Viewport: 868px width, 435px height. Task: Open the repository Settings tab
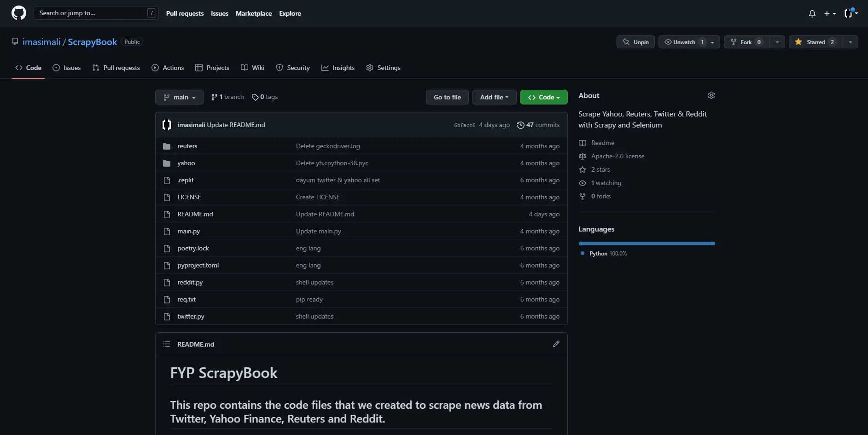coord(383,68)
